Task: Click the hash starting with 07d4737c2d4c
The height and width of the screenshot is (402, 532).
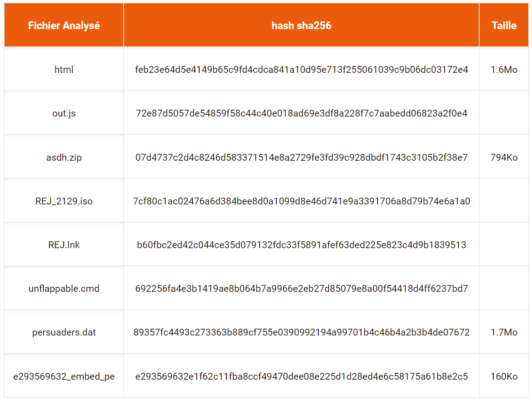Action: point(301,158)
